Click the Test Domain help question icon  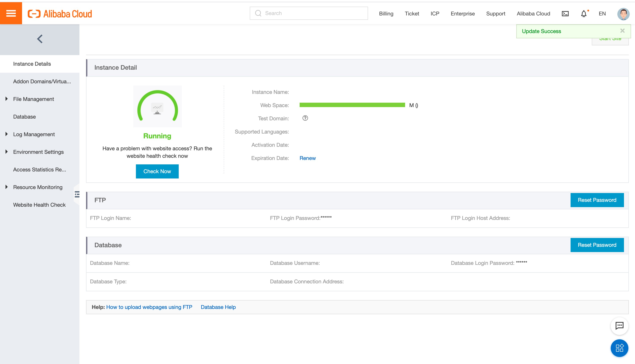coord(305,118)
